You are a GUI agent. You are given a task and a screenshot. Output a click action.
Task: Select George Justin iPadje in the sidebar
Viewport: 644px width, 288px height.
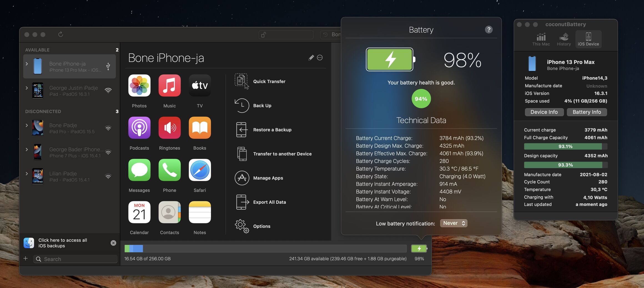click(69, 90)
